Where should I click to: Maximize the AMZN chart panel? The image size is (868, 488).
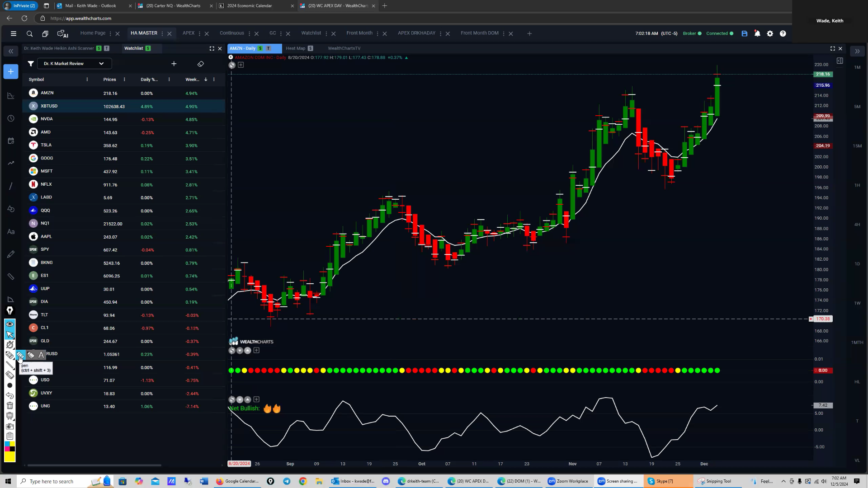[x=832, y=48]
